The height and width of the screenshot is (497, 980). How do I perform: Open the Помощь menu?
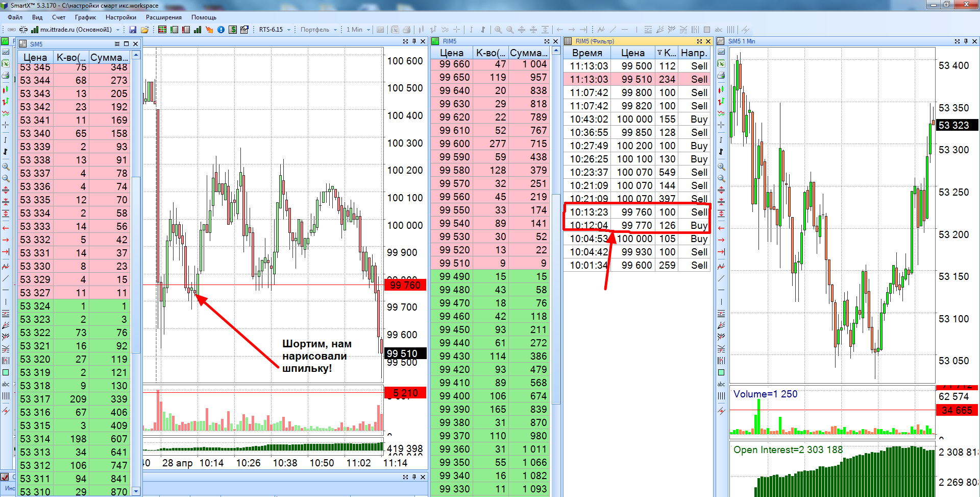204,17
